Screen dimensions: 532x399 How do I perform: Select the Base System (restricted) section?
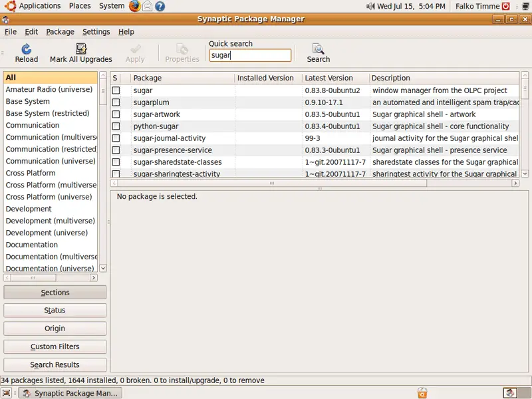click(51, 113)
